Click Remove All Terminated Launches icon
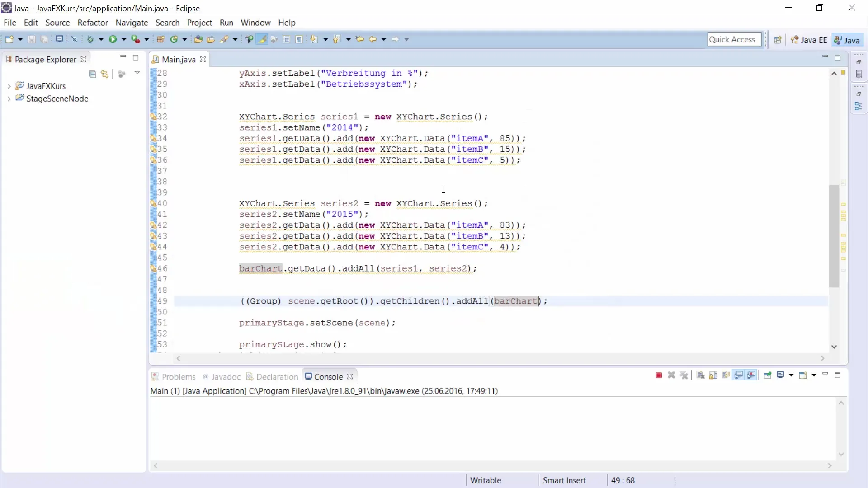The image size is (868, 488). coord(684,375)
